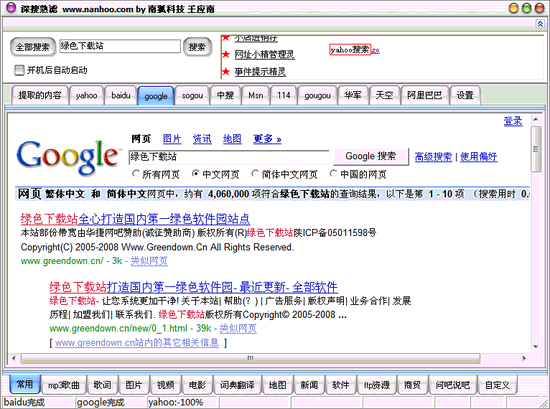Select the 图片 bottom category tab
550x409 pixels.
134,385
